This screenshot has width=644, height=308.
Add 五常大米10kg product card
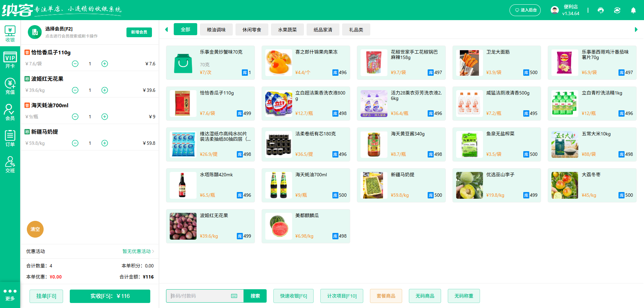[x=592, y=144]
